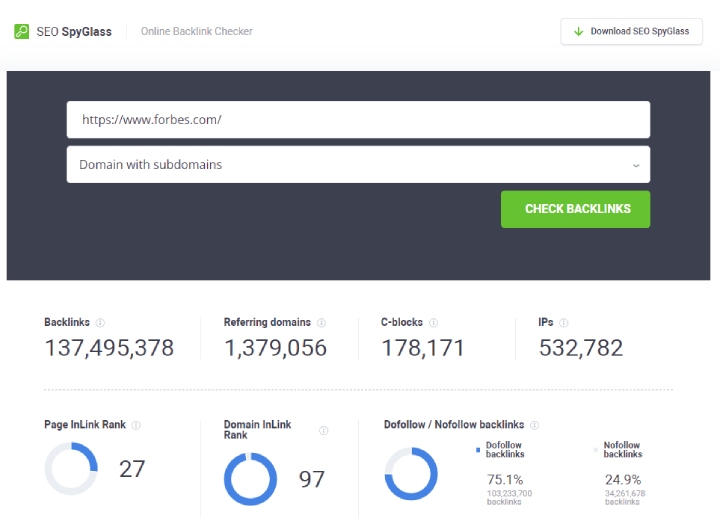Click the 137,495,378 backlinks value

click(109, 347)
